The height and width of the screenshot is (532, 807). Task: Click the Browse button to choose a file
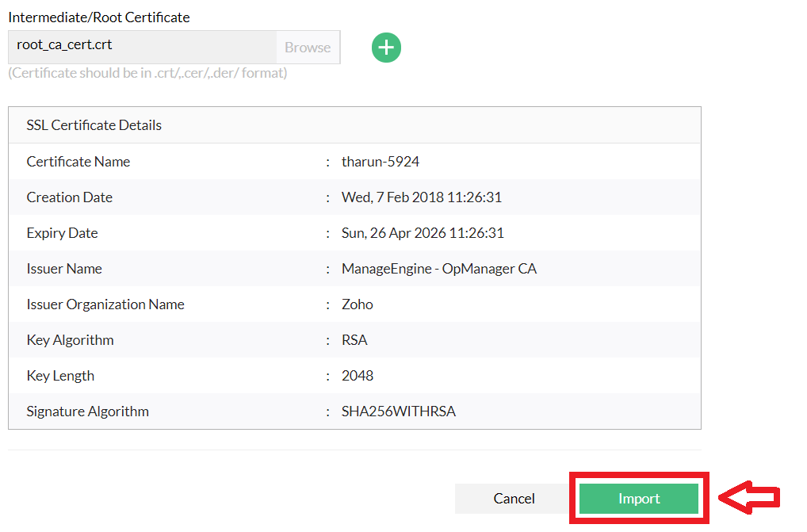(x=307, y=47)
